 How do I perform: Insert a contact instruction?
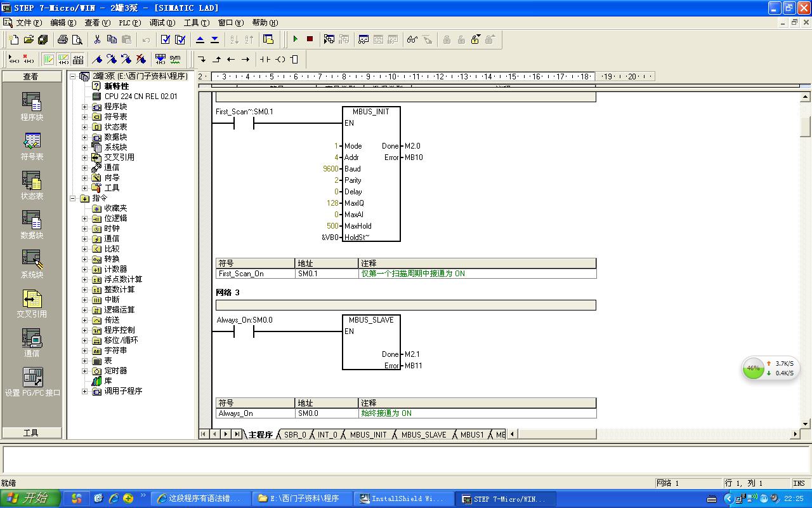click(265, 59)
